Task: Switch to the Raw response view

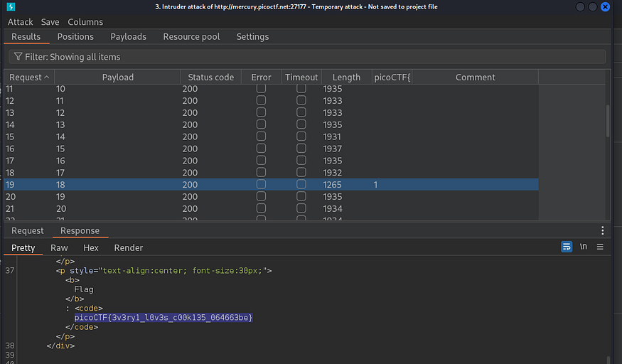Action: pos(59,248)
